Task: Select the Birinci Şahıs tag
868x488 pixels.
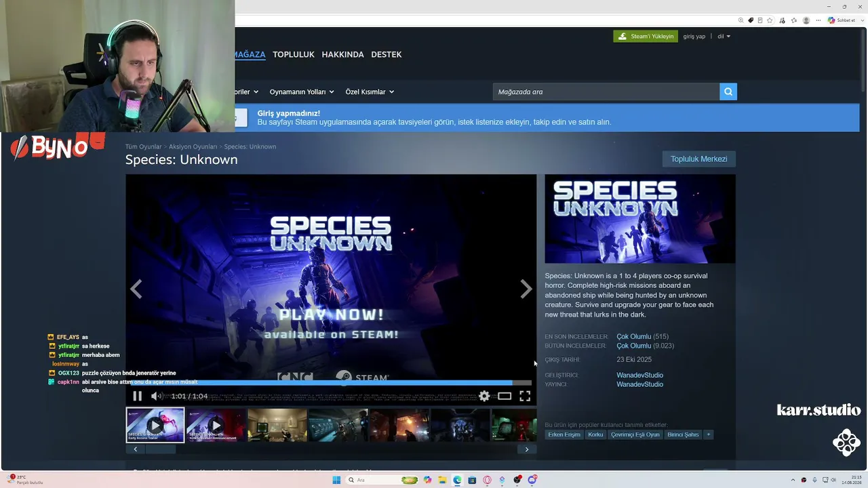Action: point(683,434)
